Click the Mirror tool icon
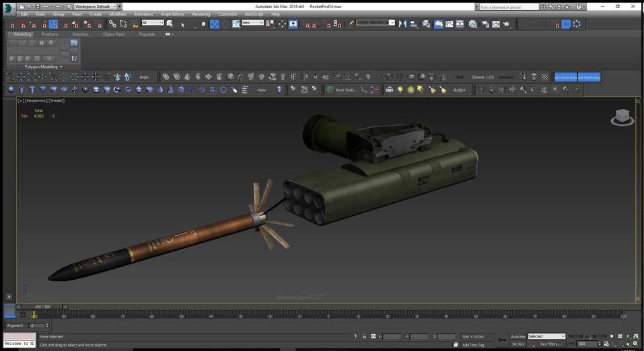 tap(403, 24)
